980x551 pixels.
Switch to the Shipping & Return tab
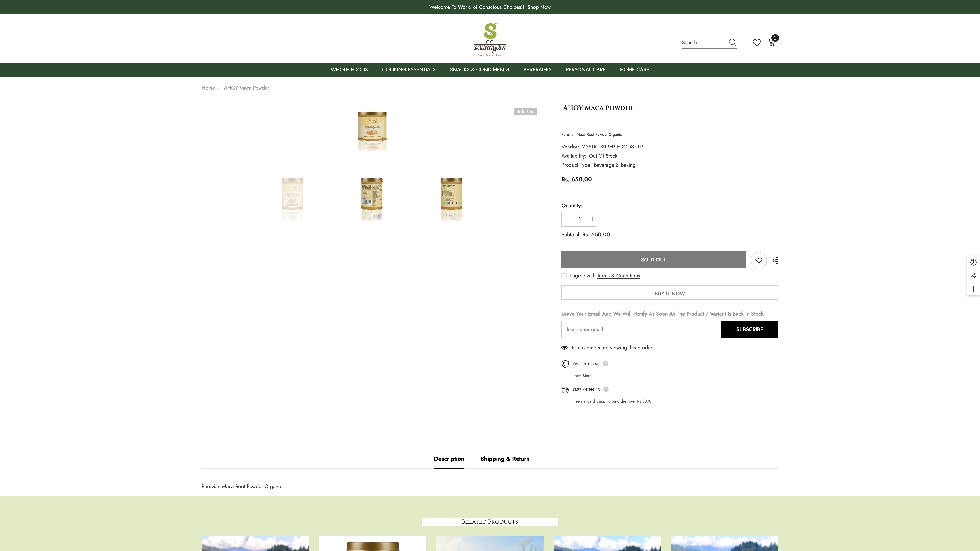coord(505,459)
